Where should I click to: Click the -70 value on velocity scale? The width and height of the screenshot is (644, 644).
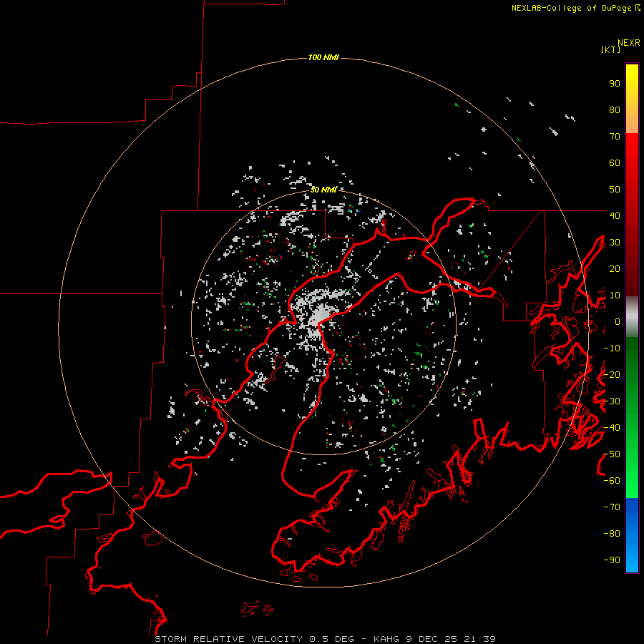coord(612,507)
